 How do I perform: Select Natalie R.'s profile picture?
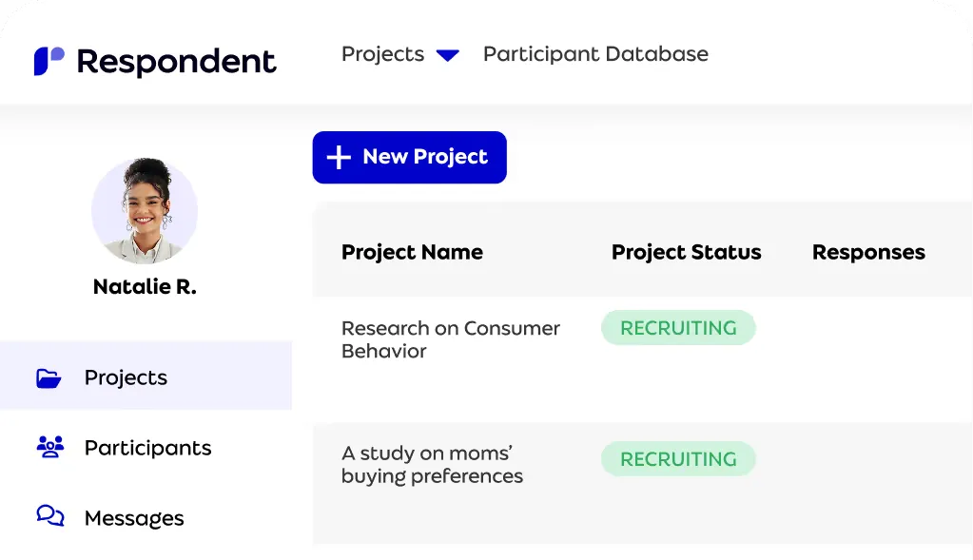click(x=145, y=211)
